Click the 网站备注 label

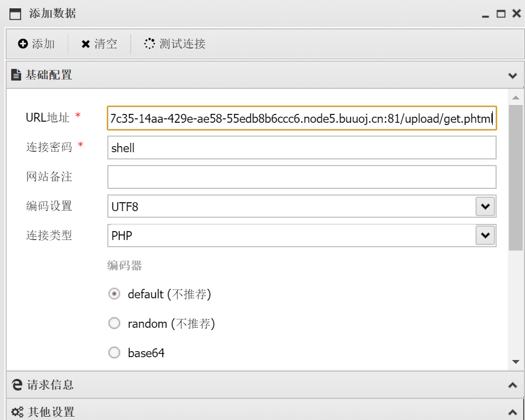[x=49, y=177]
